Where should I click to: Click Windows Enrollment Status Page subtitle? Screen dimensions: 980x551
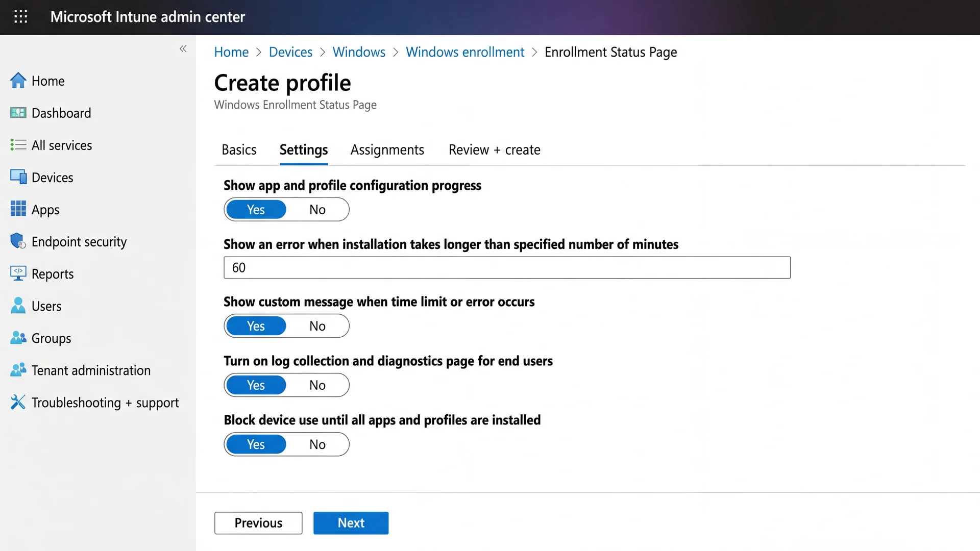tap(295, 105)
